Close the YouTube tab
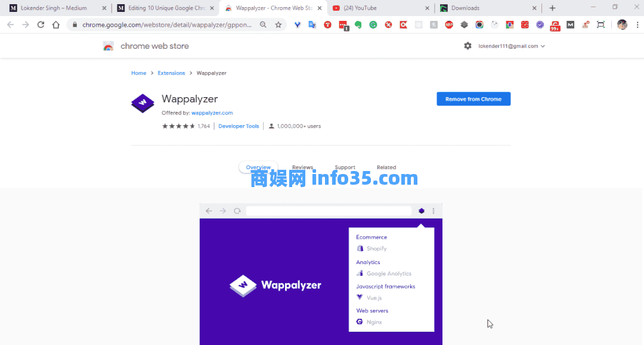The image size is (644, 345). 427,8
